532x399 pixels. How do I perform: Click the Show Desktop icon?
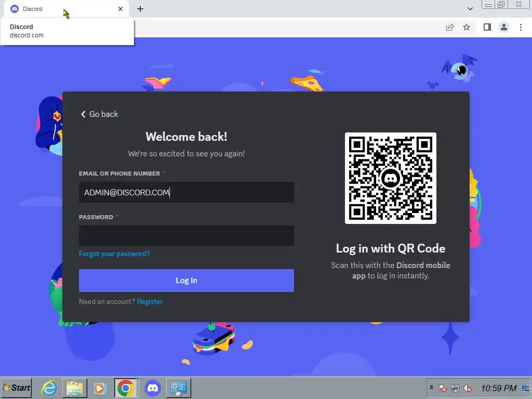(526, 388)
